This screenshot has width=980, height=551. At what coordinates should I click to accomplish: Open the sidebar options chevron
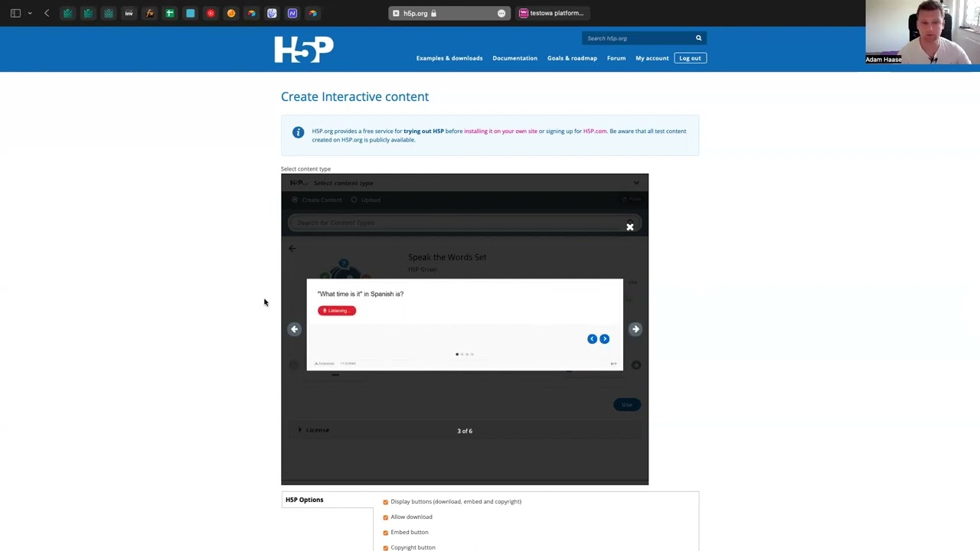(x=30, y=13)
